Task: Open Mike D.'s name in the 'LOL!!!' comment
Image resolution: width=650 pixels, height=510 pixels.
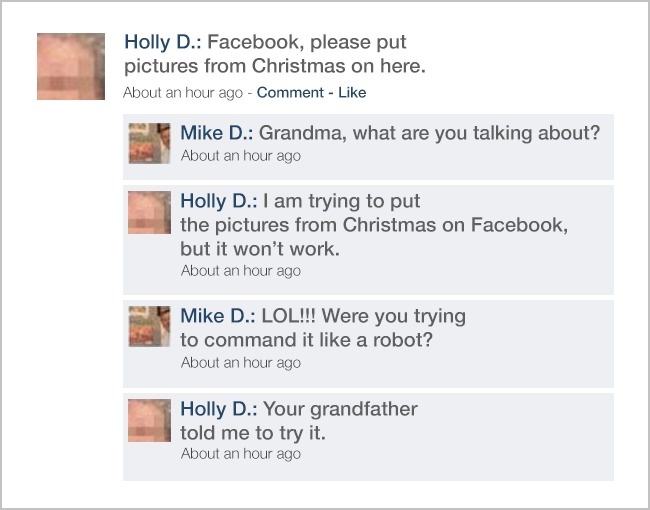Action: [217, 316]
